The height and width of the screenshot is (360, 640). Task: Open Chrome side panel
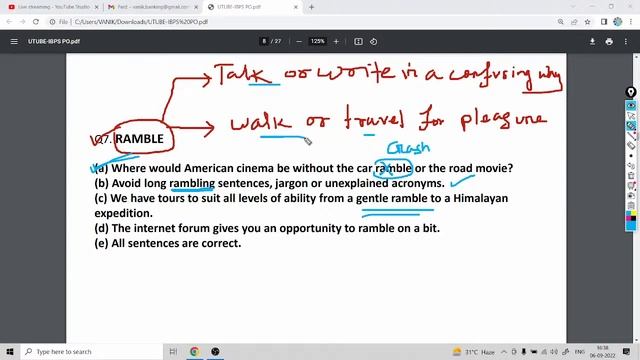[x=604, y=22]
